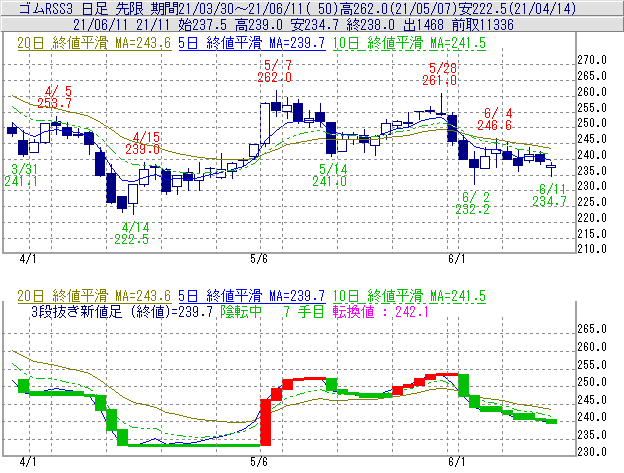Click the 4/15 239.0 high label
Image resolution: width=624 pixels, height=473 pixels.
142,143
